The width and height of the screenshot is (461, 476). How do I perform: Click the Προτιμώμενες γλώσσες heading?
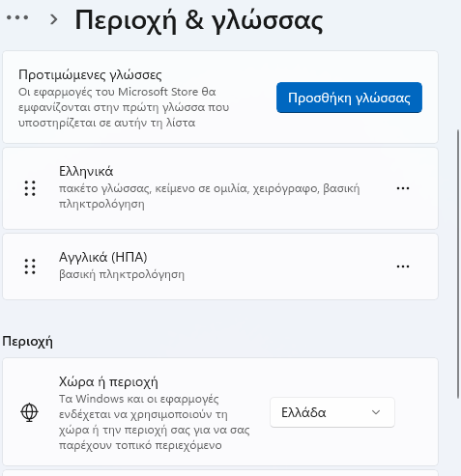point(90,74)
